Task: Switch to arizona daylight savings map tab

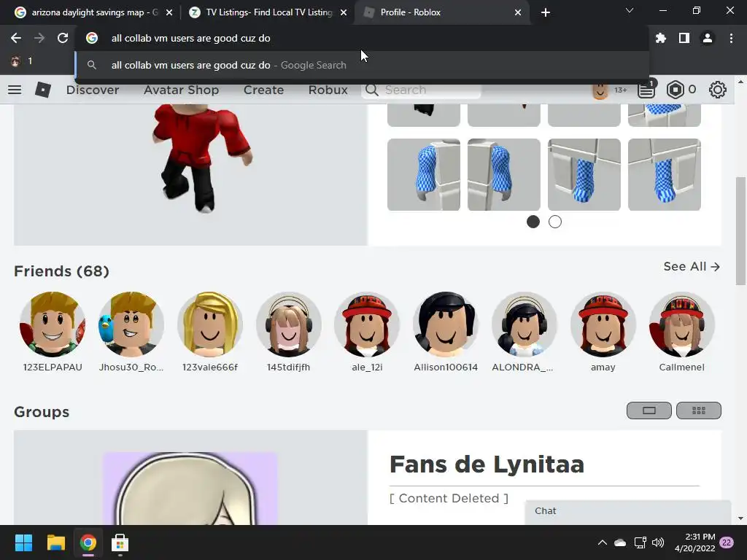Action: click(x=94, y=12)
